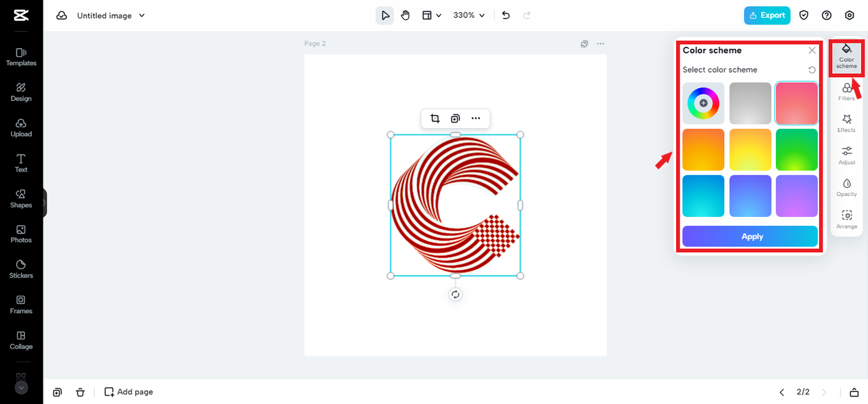Choose the green gradient color scheme

(x=797, y=150)
